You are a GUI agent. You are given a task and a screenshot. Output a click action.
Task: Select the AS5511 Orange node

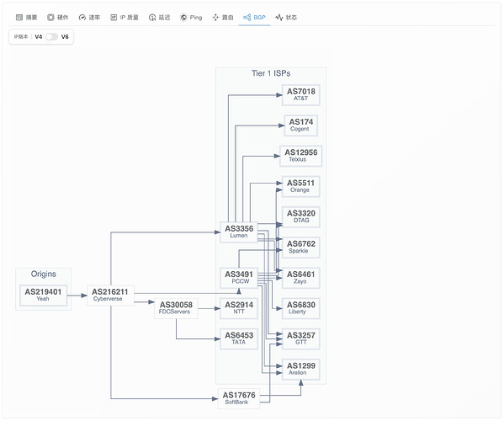pyautogui.click(x=301, y=186)
